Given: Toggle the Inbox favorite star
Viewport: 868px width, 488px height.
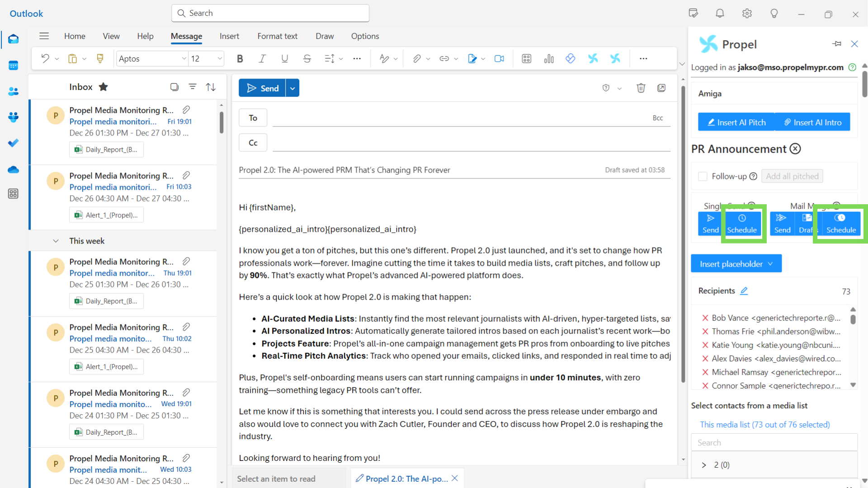Looking at the screenshot, I should click(103, 87).
